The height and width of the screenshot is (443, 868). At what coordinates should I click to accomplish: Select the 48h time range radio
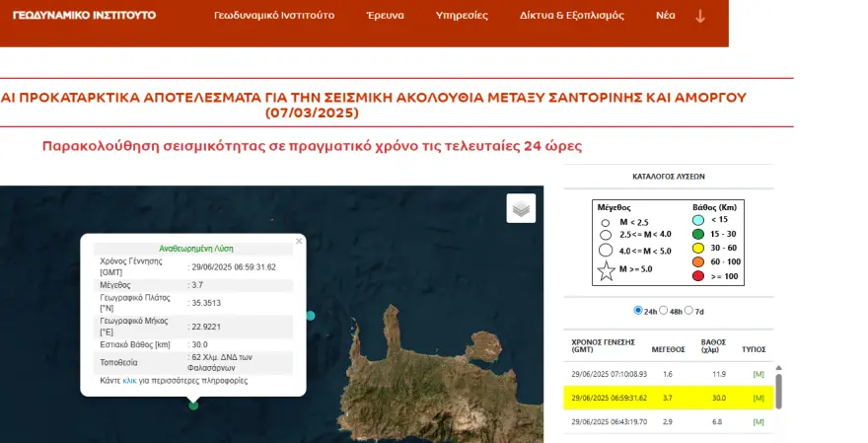click(664, 311)
